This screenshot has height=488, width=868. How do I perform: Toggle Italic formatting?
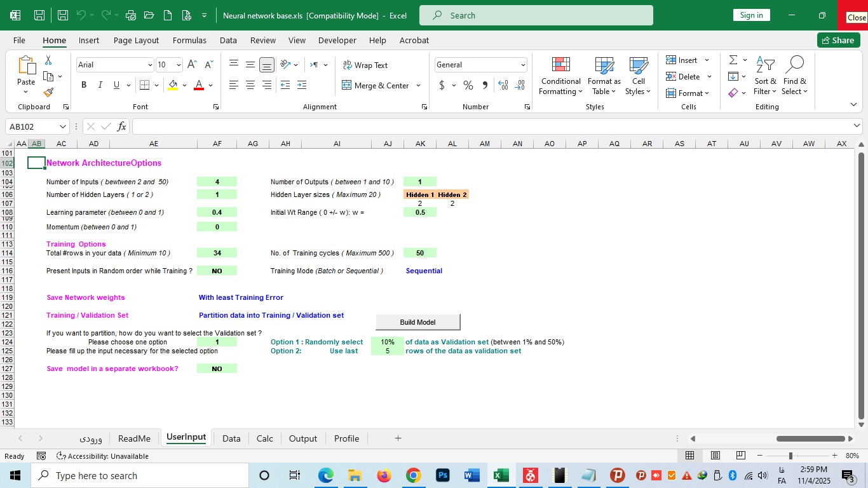point(100,85)
